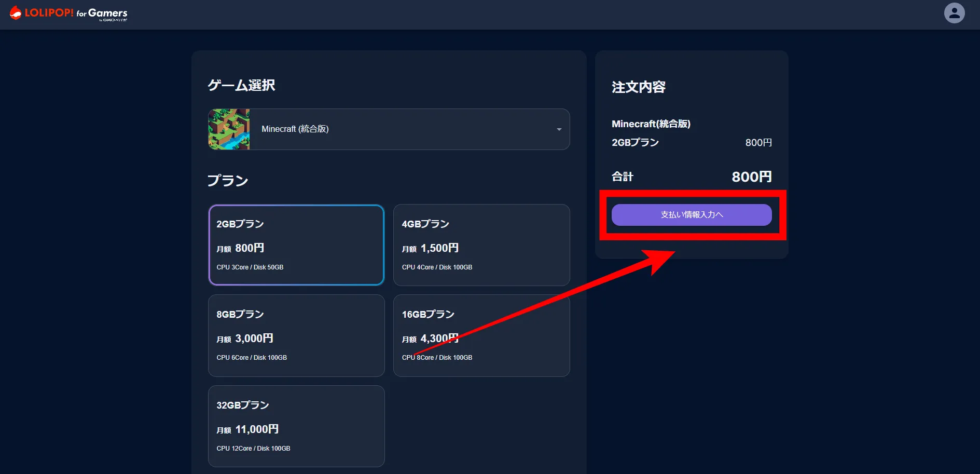Select the 16GBプラン plan option
980x474 pixels.
(481, 335)
